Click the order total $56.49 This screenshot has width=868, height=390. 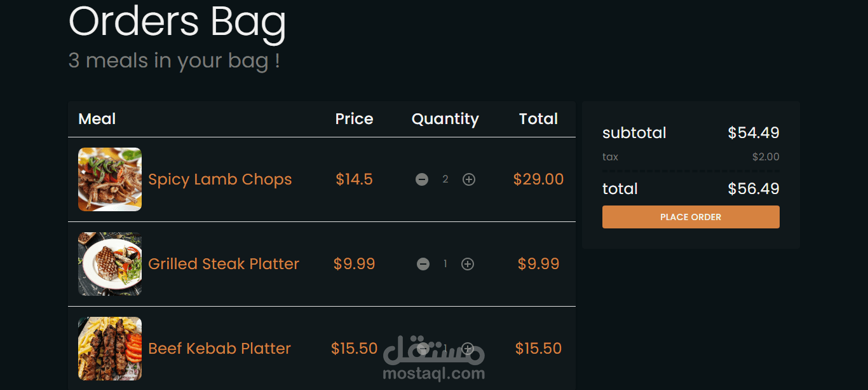[754, 189]
